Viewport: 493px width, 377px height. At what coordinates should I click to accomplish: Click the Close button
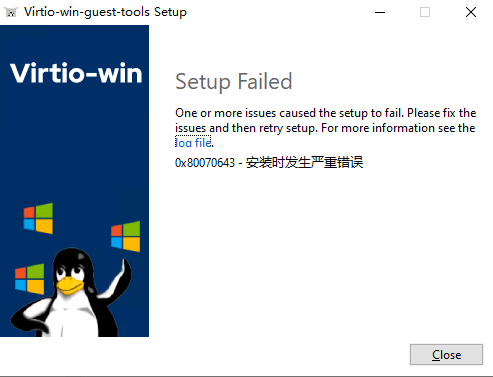point(446,355)
